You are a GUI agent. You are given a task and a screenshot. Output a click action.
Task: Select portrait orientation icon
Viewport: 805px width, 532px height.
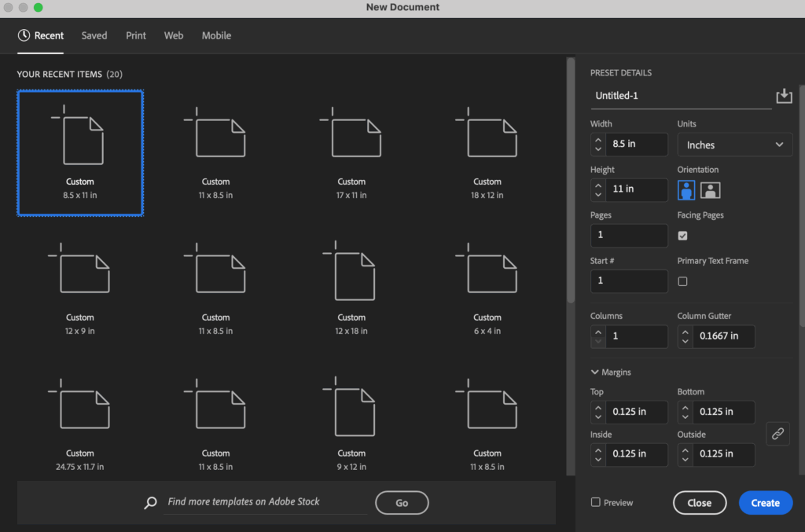686,190
